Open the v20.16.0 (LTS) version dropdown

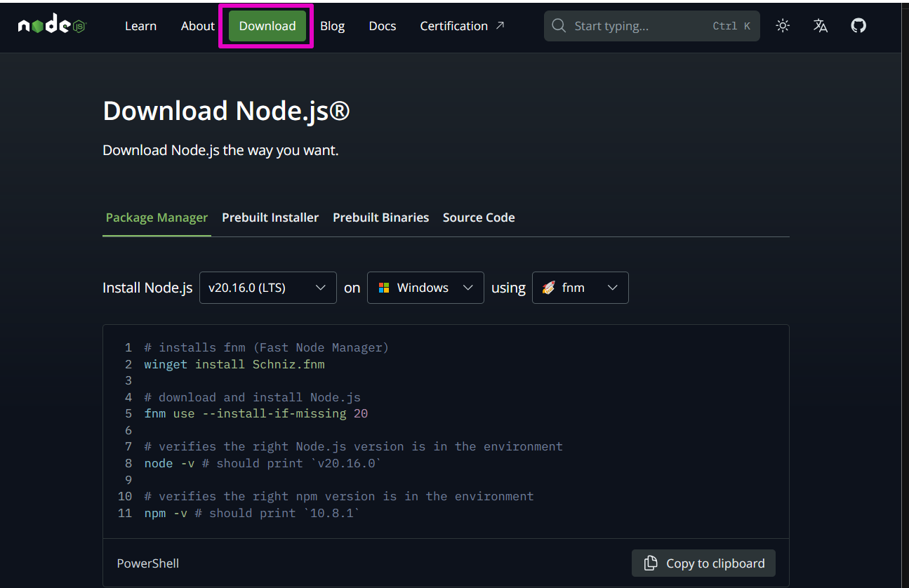pyautogui.click(x=268, y=288)
